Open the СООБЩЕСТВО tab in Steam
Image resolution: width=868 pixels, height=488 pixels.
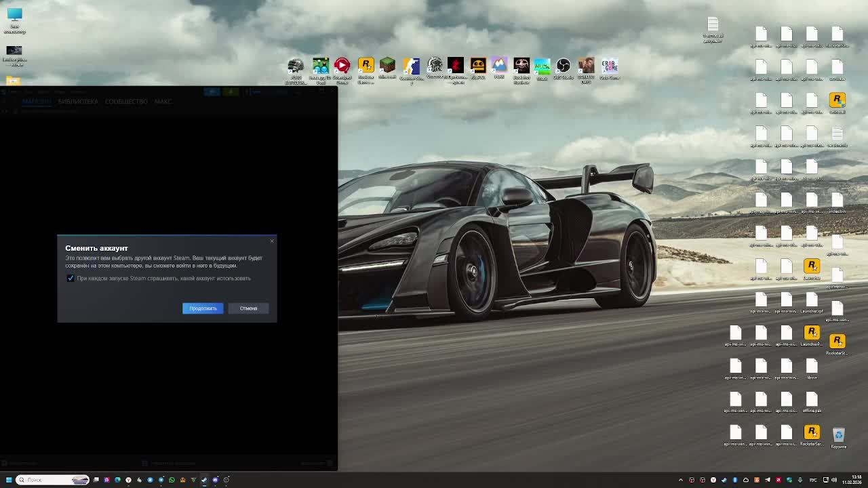tap(126, 102)
